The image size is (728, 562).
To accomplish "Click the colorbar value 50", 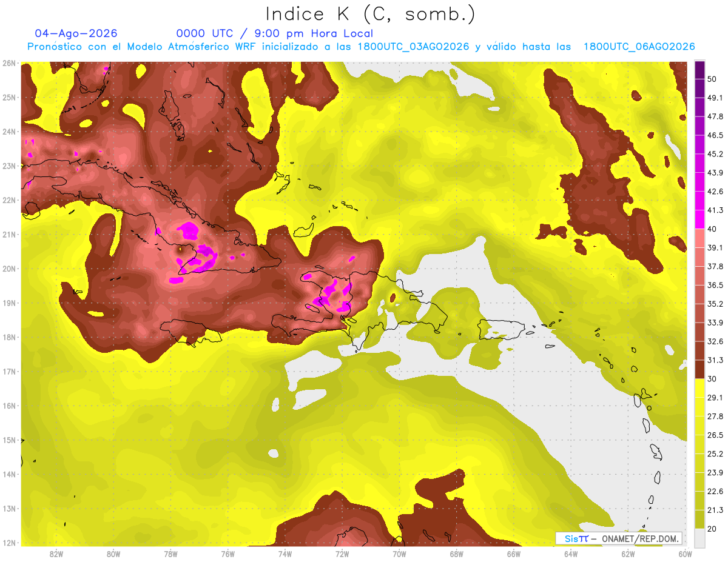I will click(712, 79).
